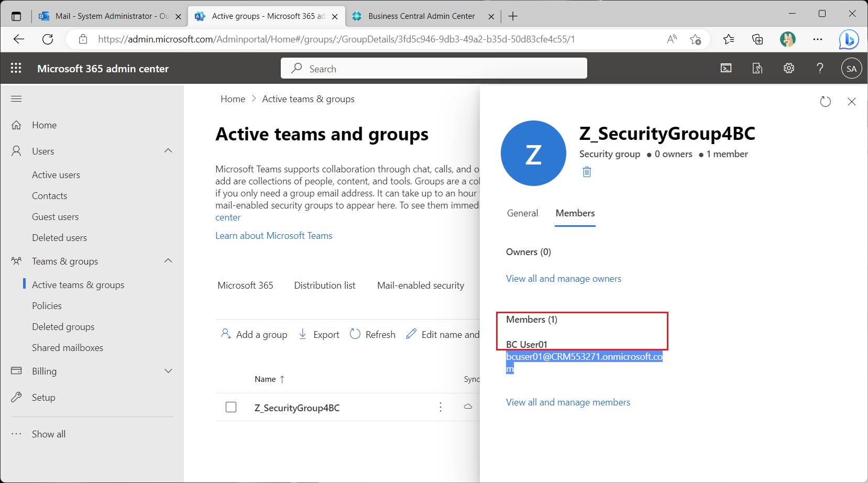Open the Business Central Admin Center tab
This screenshot has height=483, width=868.
coord(422,16)
